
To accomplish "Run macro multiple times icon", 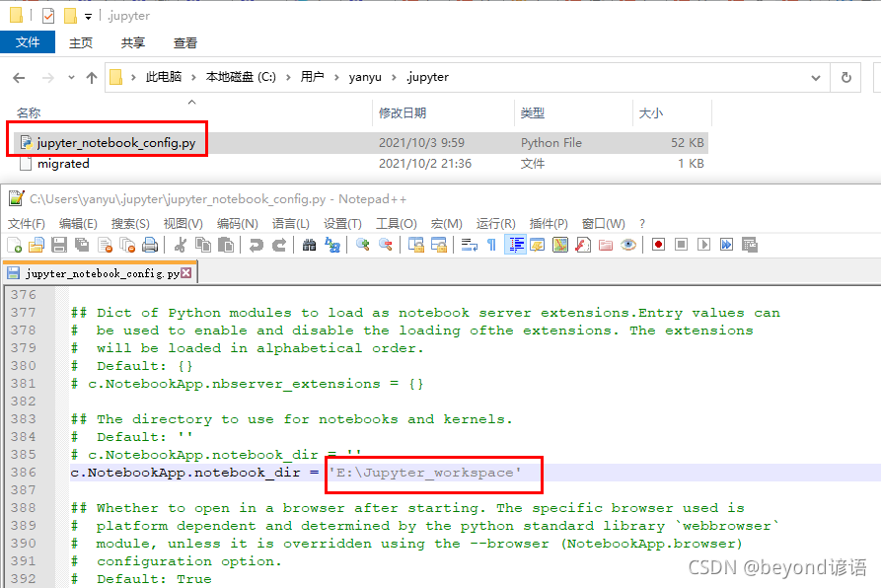I will [x=726, y=245].
